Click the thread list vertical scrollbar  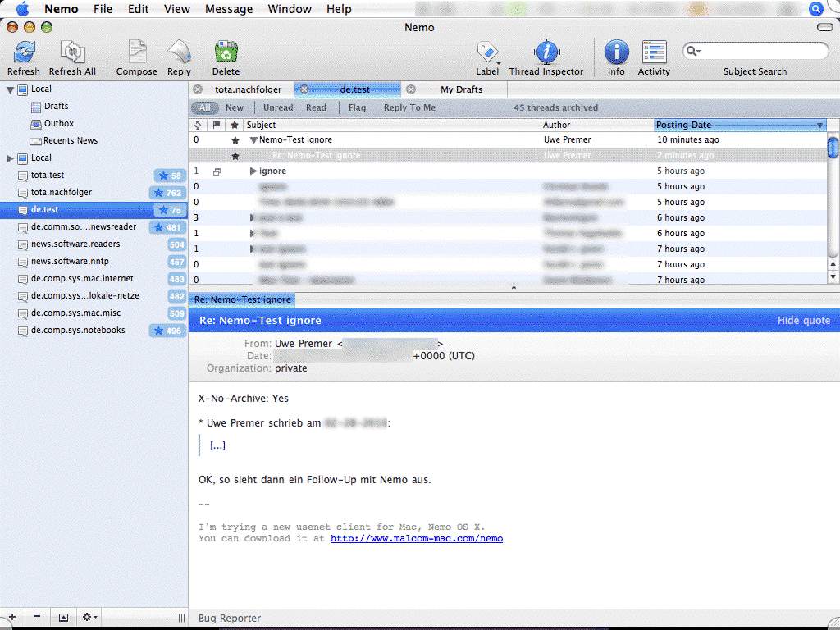833,205
